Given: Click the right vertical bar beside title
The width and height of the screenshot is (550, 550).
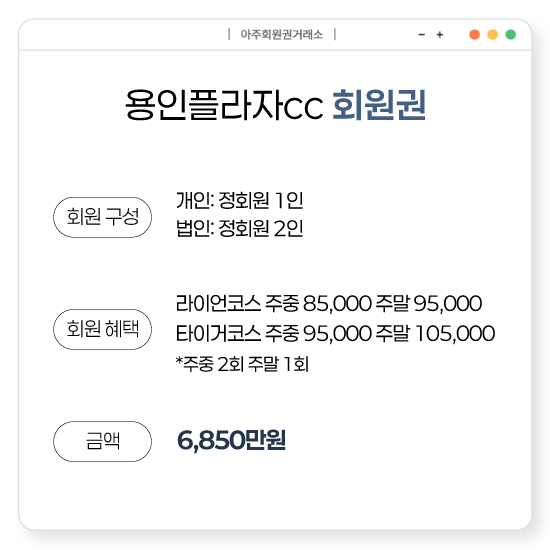Looking at the screenshot, I should tap(335, 34).
